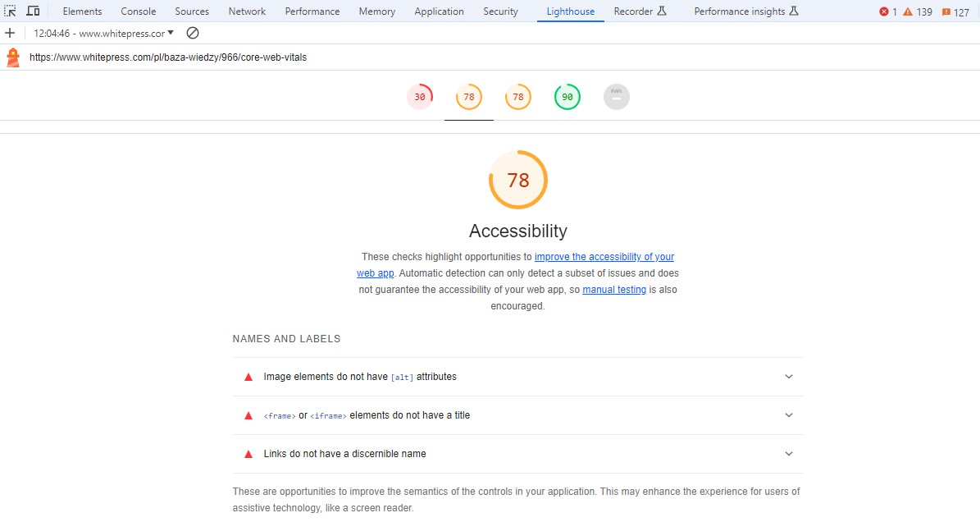Expand Image elements alt attributes chevron
This screenshot has width=980, height=522.
(x=789, y=377)
